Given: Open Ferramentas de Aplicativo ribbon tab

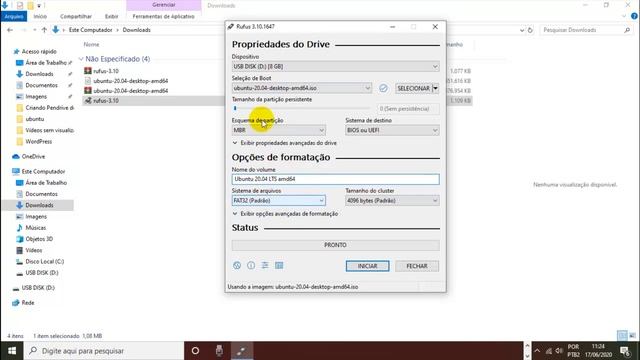Looking at the screenshot, I should pyautogui.click(x=163, y=16).
